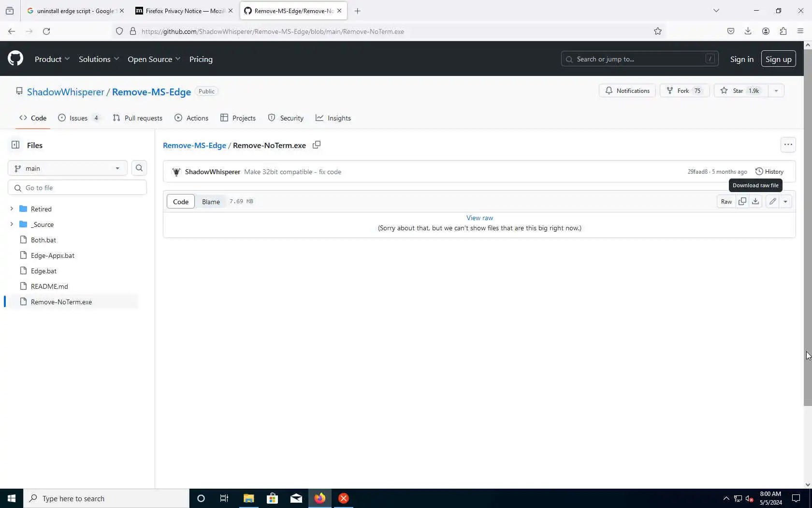Click the GitHub logo home icon
Screen dimensions: 812x508
tap(15, 59)
